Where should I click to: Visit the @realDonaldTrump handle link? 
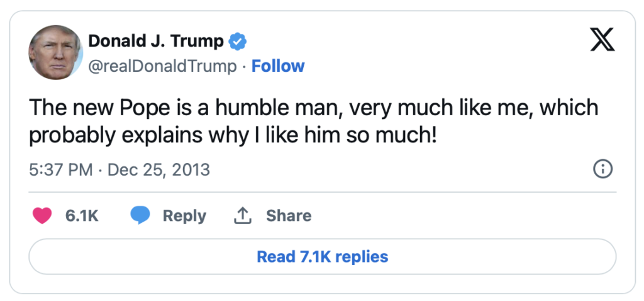[x=162, y=66]
